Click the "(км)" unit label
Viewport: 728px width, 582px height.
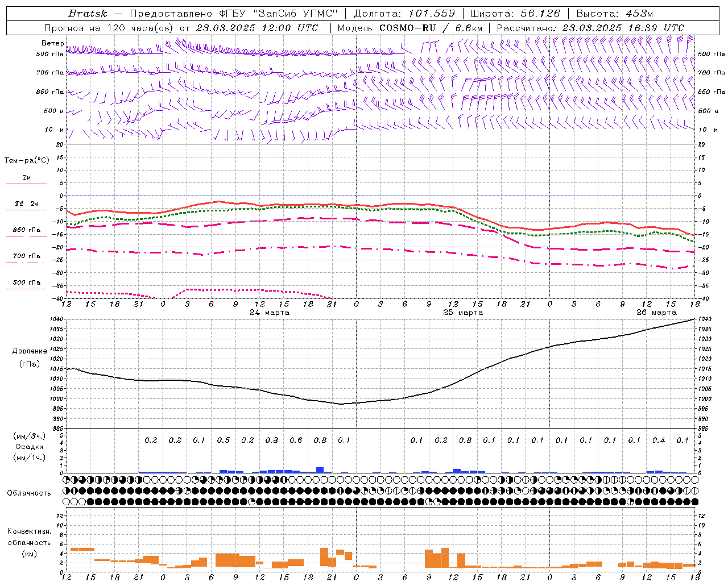click(x=30, y=554)
